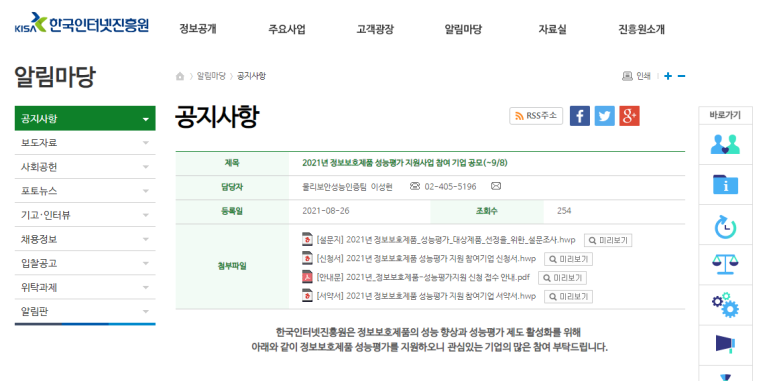Expand the 포토뉴스 sidebar arrow

(145, 191)
